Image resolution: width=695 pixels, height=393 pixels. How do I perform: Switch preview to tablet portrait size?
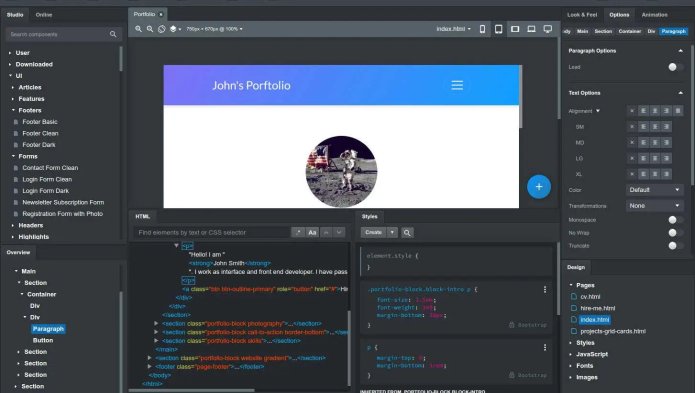click(499, 29)
